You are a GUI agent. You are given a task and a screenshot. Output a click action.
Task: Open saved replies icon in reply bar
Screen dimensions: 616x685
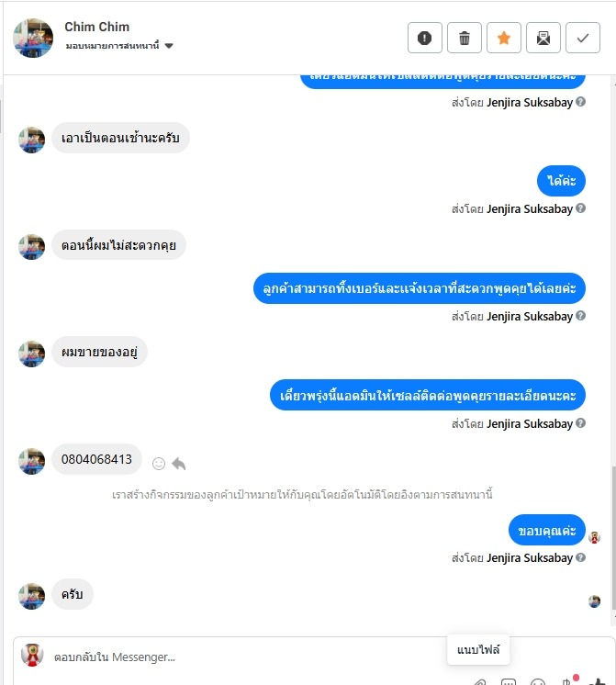[509, 682]
